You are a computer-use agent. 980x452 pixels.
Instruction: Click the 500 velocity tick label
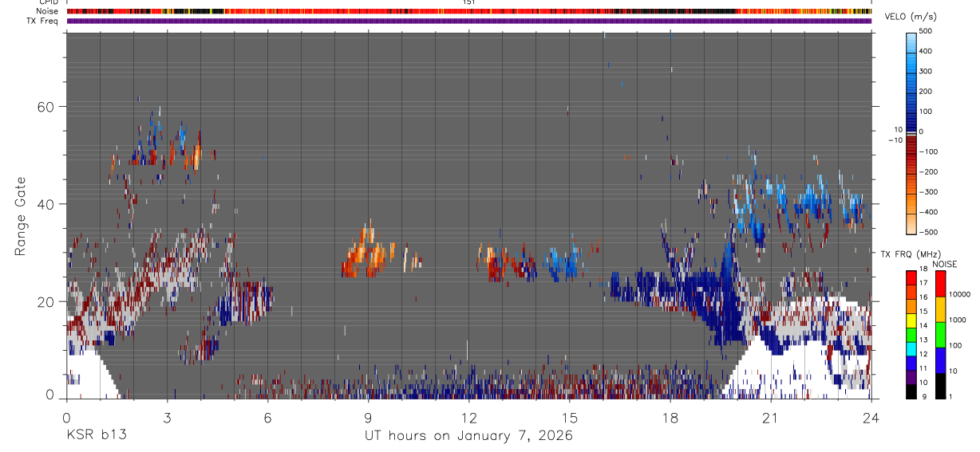[927, 31]
